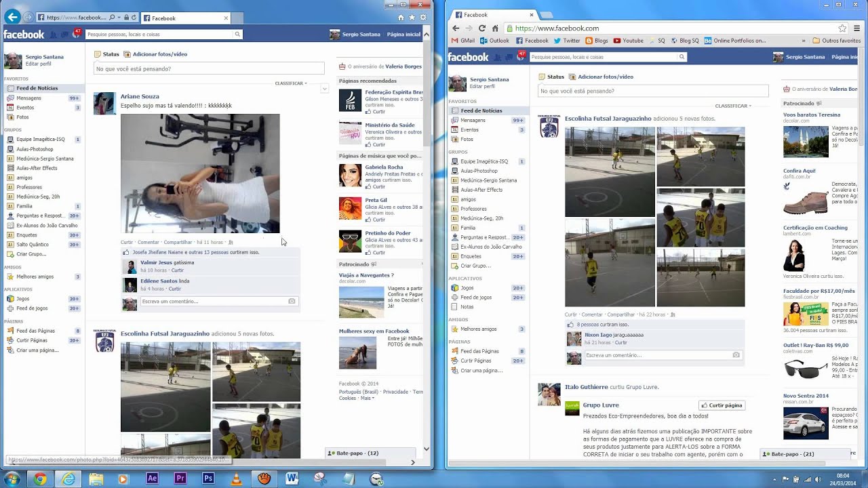Viewport: 868px width, 488px height.
Task: Select Feed de Notícias in IE sidebar
Action: [43, 88]
